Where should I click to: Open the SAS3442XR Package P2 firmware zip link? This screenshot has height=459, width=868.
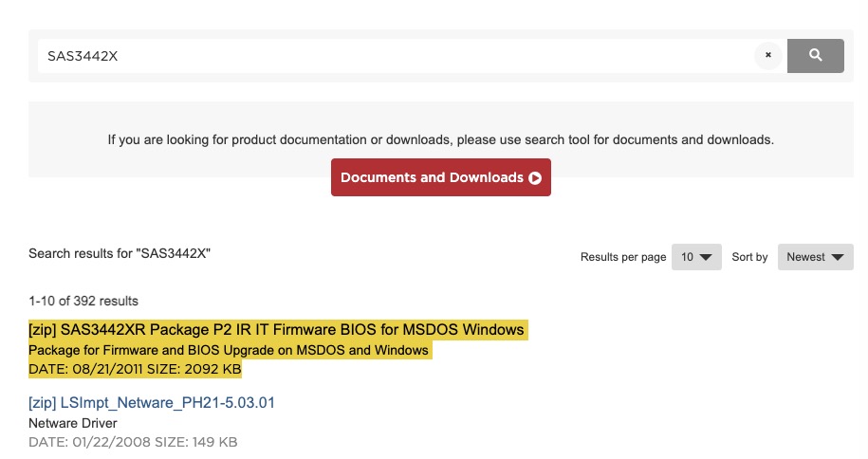click(276, 329)
